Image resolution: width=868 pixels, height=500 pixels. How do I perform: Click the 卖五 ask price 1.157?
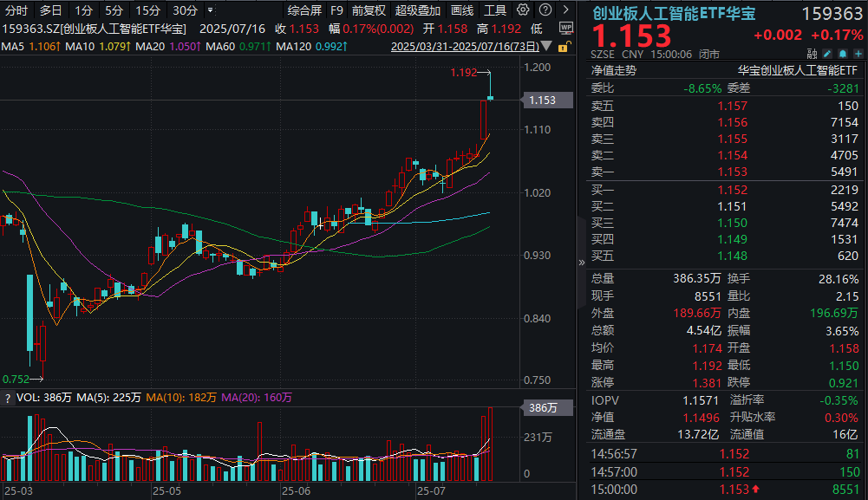pyautogui.click(x=733, y=106)
